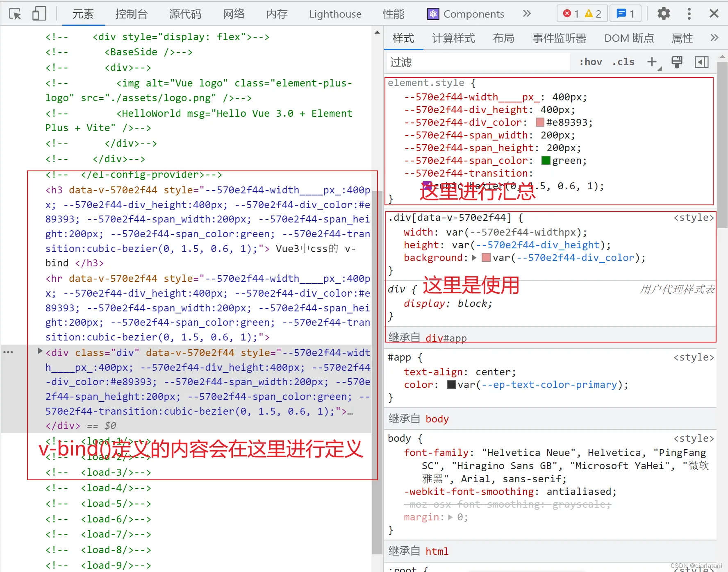The height and width of the screenshot is (572, 728).
Task: Click the green span_color swatch
Action: tap(546, 161)
